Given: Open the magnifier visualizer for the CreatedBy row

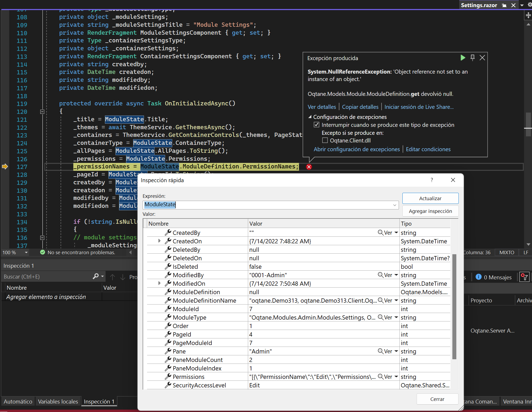Looking at the screenshot, I should (x=380, y=232).
